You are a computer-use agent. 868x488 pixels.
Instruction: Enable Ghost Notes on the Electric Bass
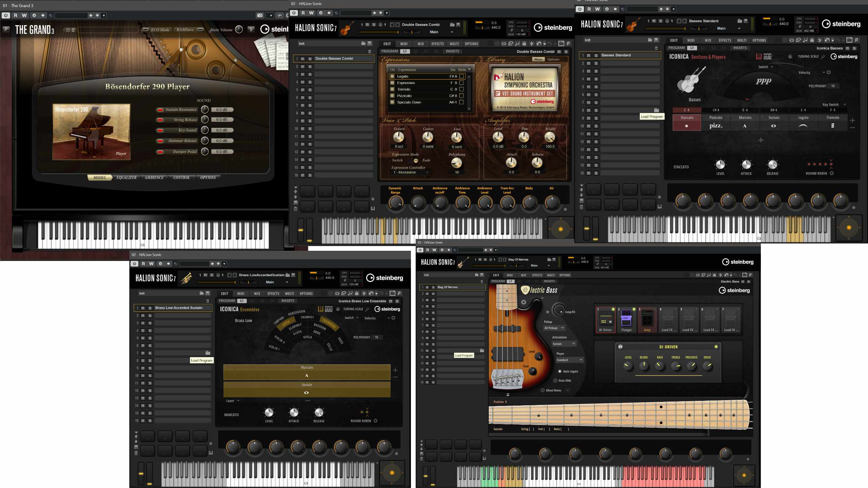pos(542,390)
